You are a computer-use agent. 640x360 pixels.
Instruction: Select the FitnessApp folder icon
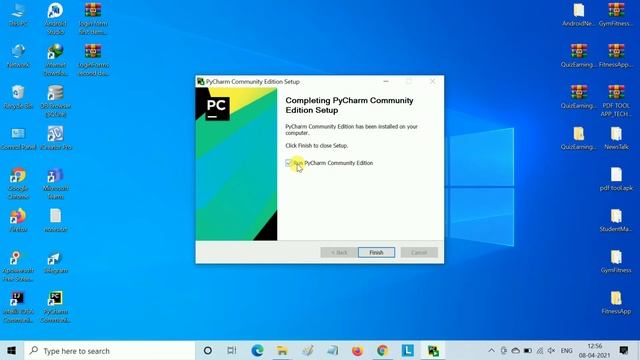point(616,303)
